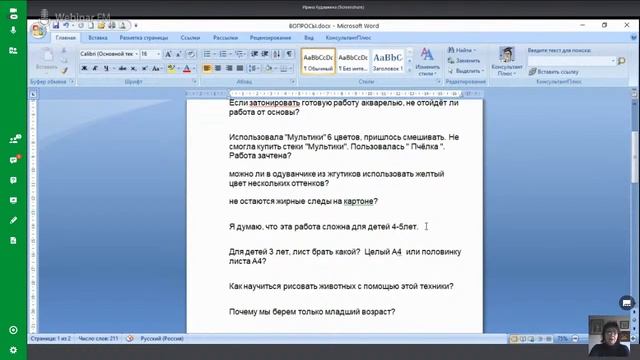
Task: Apply yellow text highlight color
Action: [x=172, y=68]
